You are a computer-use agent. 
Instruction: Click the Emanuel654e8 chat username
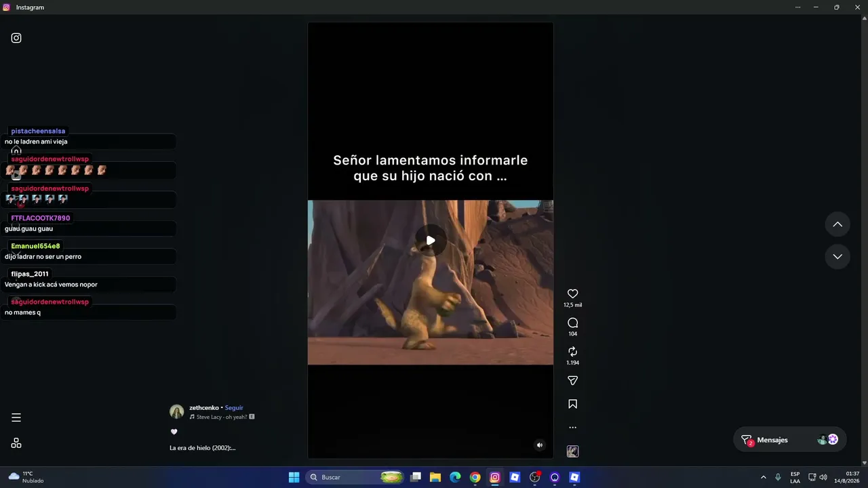pyautogui.click(x=35, y=246)
